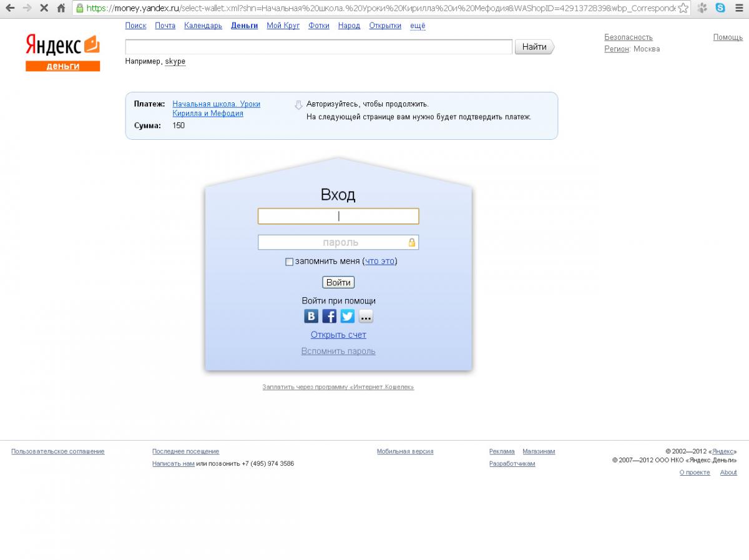The width and height of the screenshot is (749, 560).
Task: Click the Найти search button
Action: coord(534,47)
